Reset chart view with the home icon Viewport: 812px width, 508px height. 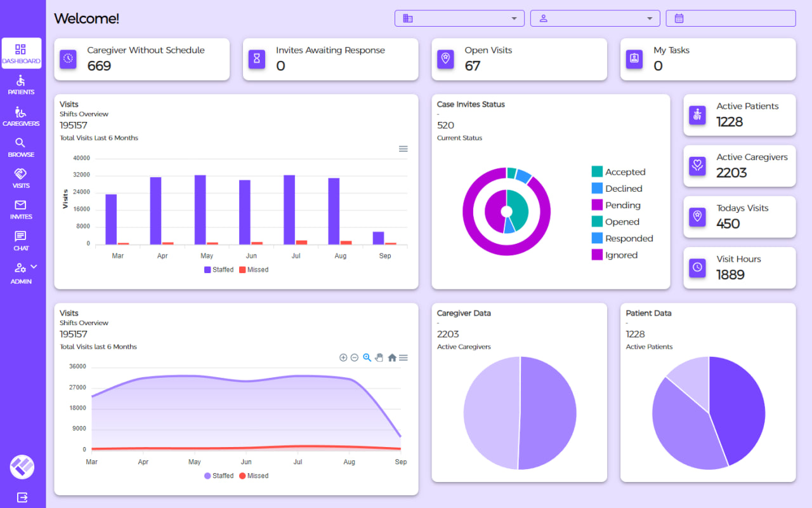pyautogui.click(x=391, y=358)
